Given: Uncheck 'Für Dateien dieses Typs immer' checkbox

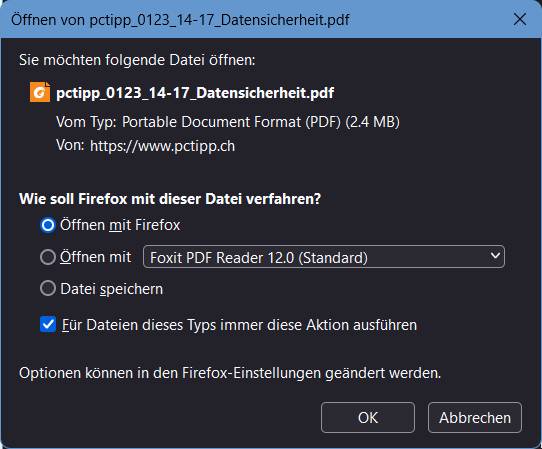Looking at the screenshot, I should coord(48,324).
